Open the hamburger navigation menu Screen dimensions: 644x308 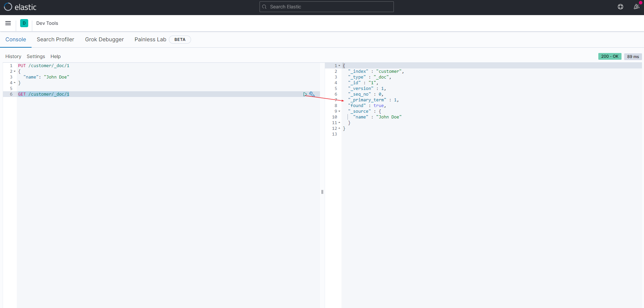(x=8, y=23)
